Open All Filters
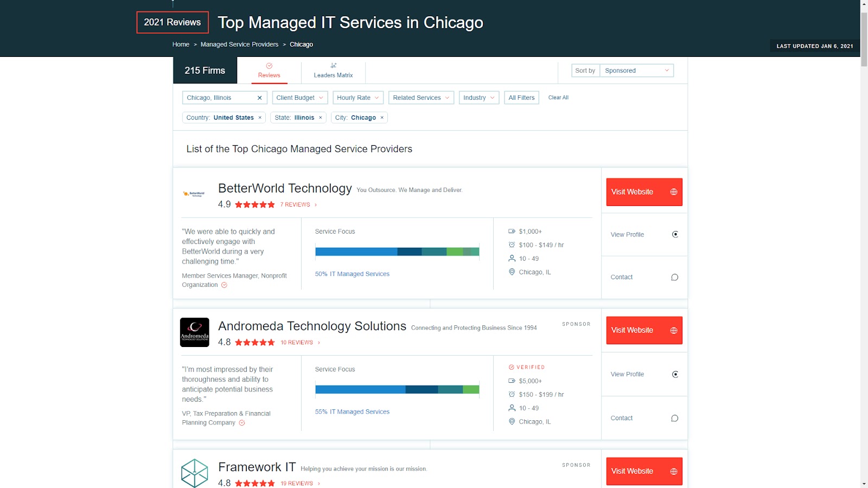This screenshot has width=868, height=488. point(521,98)
